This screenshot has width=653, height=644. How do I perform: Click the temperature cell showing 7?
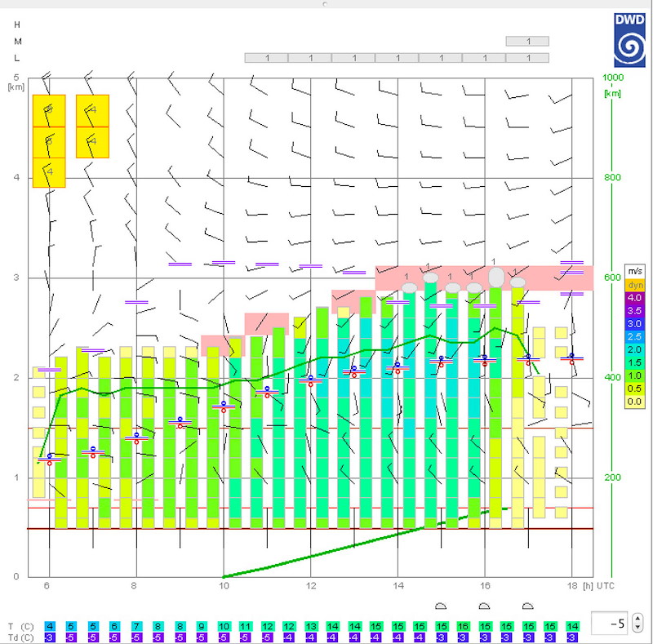[x=136, y=626]
